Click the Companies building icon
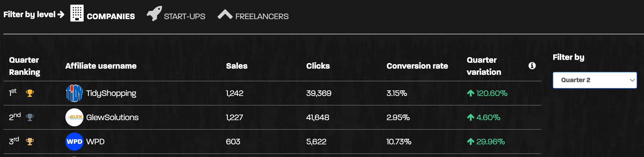 [77, 13]
